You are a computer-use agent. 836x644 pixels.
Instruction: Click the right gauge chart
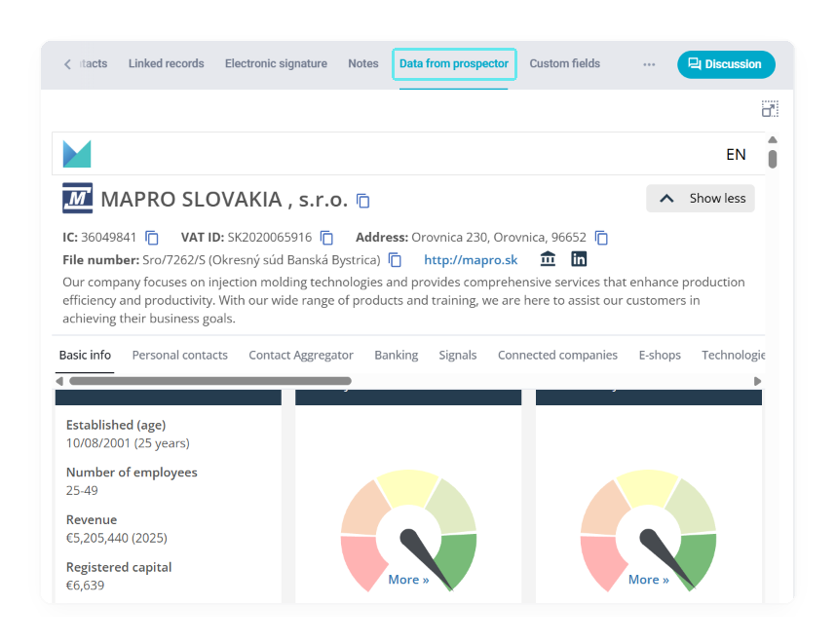click(x=648, y=530)
